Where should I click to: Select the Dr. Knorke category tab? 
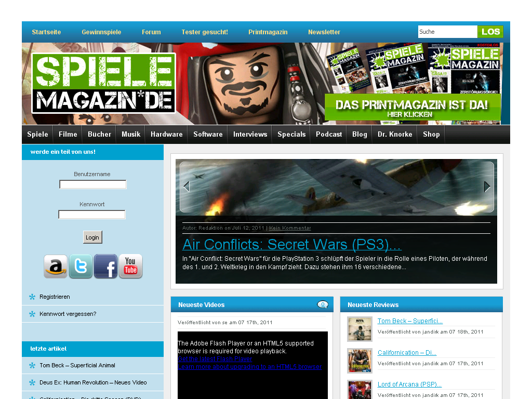pyautogui.click(x=395, y=135)
